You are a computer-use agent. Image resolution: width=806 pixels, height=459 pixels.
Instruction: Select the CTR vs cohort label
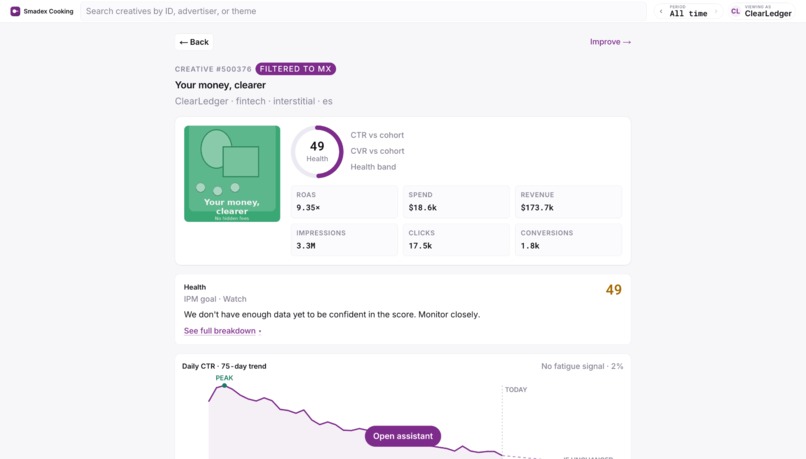click(x=377, y=135)
